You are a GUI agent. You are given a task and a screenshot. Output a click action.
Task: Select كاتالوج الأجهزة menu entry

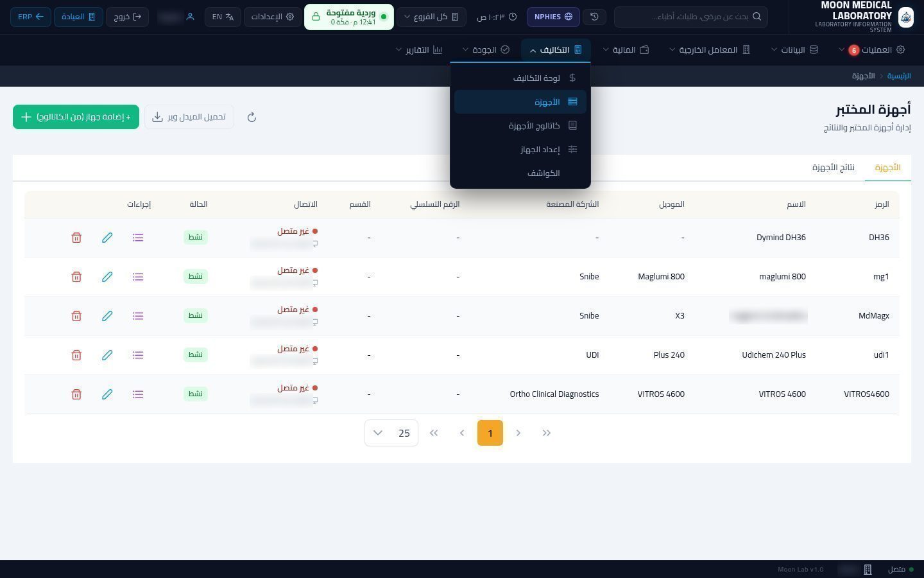click(x=520, y=126)
